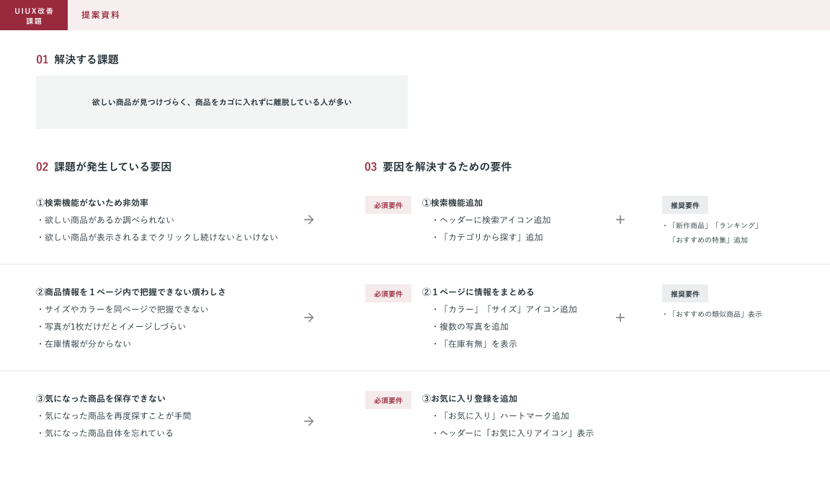Click the arrow beside 商品情報を1ページ内で把握できない section

click(309, 318)
